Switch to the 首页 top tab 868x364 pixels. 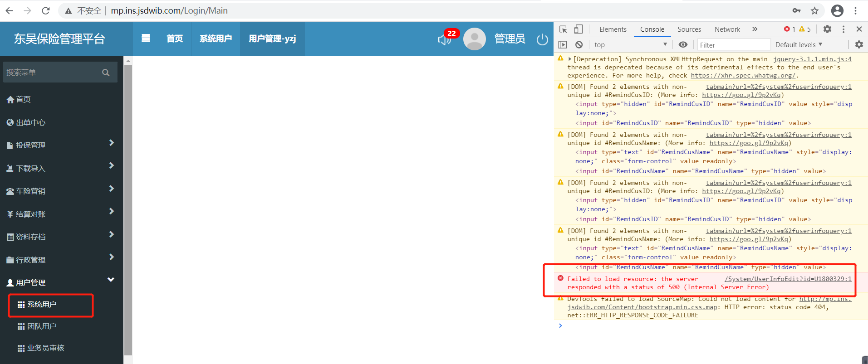175,39
